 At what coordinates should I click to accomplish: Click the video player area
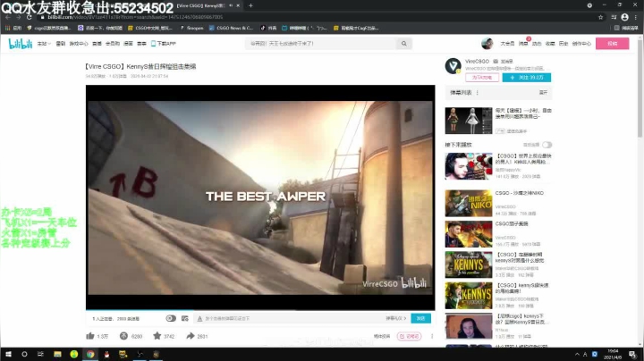pos(260,197)
